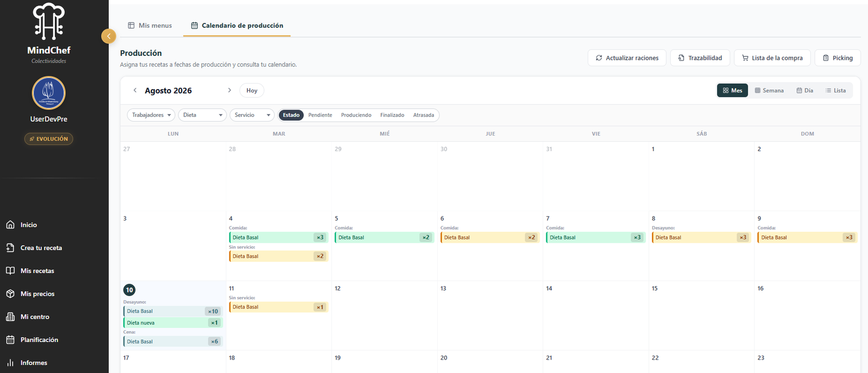
Task: Click Agosto 2026 month title
Action: pyautogui.click(x=168, y=91)
